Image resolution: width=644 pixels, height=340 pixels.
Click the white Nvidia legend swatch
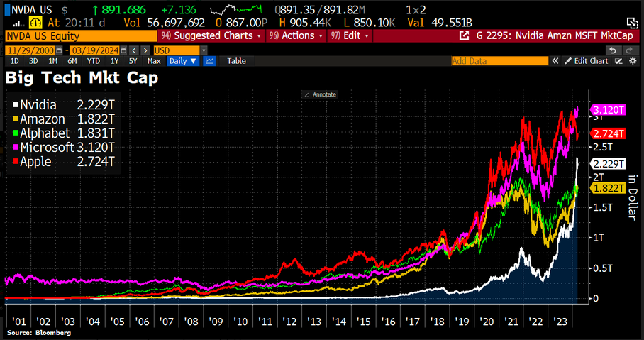(16, 105)
